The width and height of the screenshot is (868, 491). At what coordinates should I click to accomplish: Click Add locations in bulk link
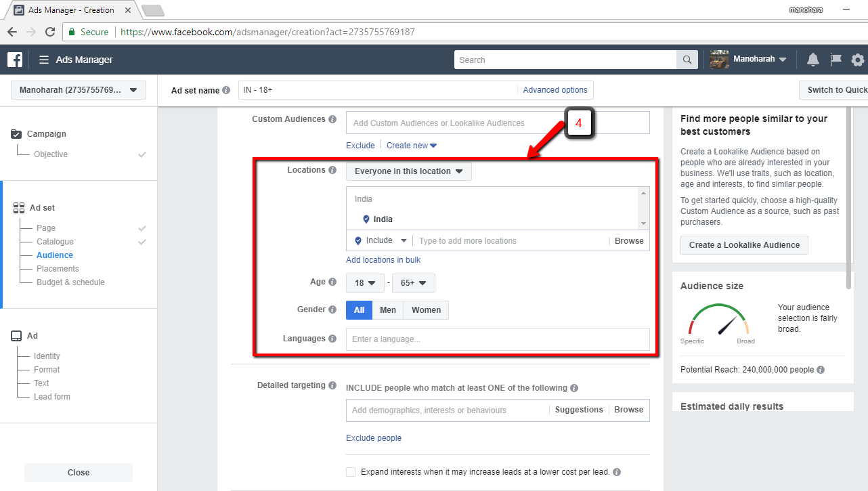[383, 260]
